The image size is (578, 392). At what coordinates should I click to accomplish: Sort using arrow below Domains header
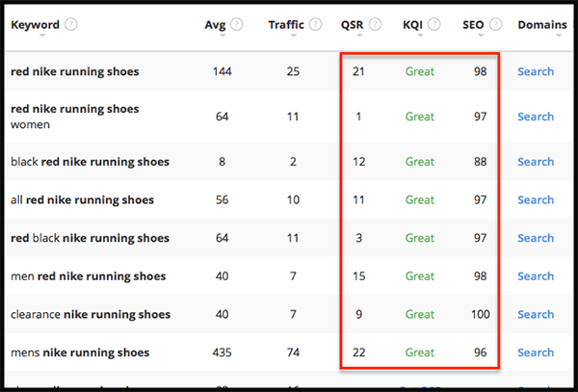tap(559, 36)
